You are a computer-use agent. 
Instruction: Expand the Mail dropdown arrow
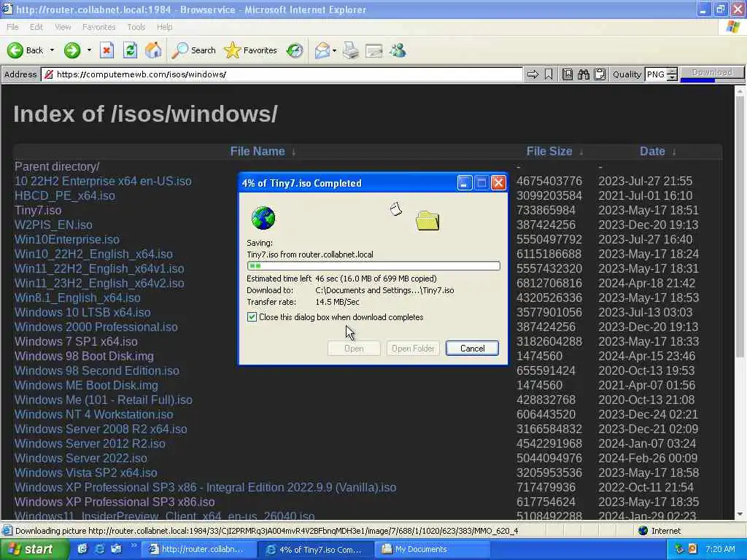(x=334, y=50)
